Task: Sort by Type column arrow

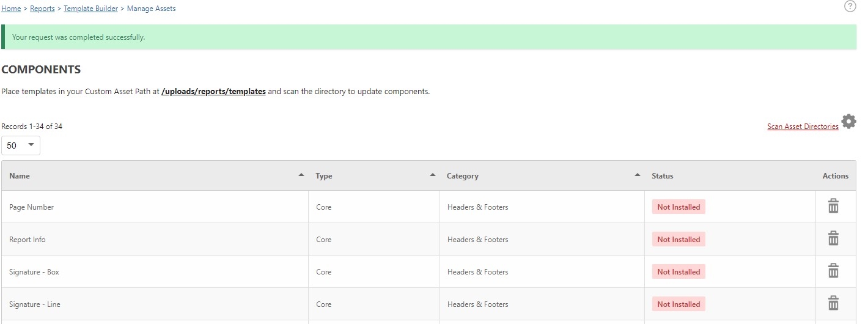Action: pyautogui.click(x=433, y=175)
